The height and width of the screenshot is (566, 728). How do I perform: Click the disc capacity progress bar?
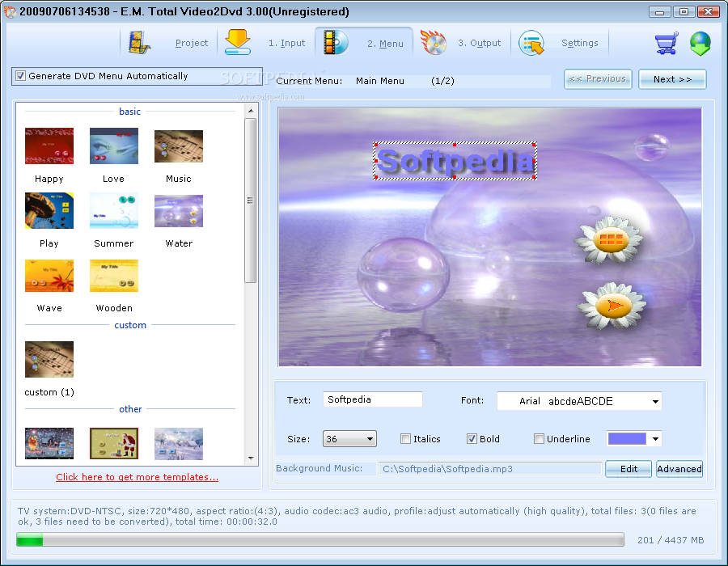(320, 539)
